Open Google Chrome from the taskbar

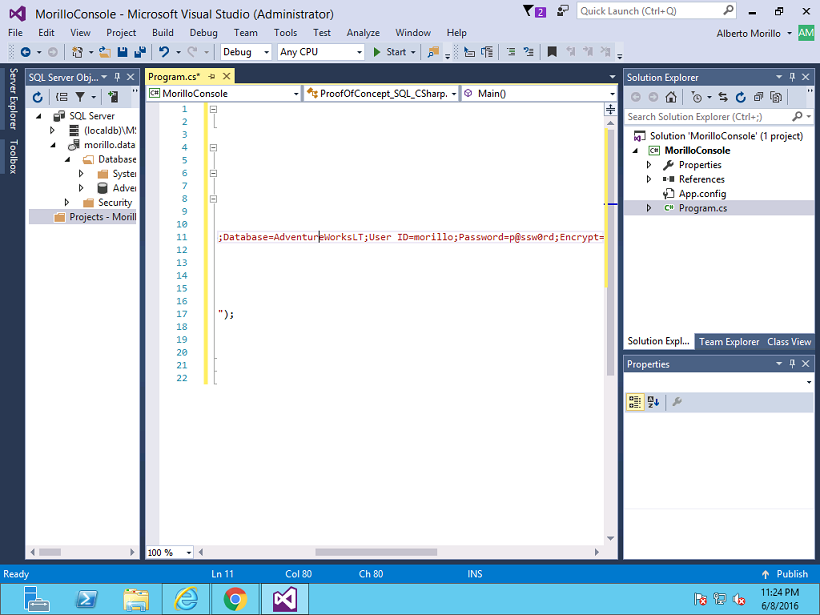pyautogui.click(x=235, y=599)
